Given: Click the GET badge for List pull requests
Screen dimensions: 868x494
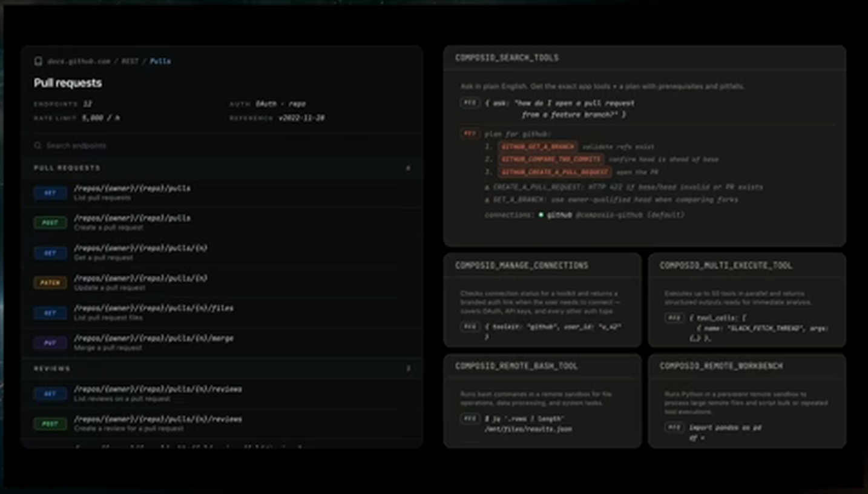Looking at the screenshot, I should tap(50, 193).
